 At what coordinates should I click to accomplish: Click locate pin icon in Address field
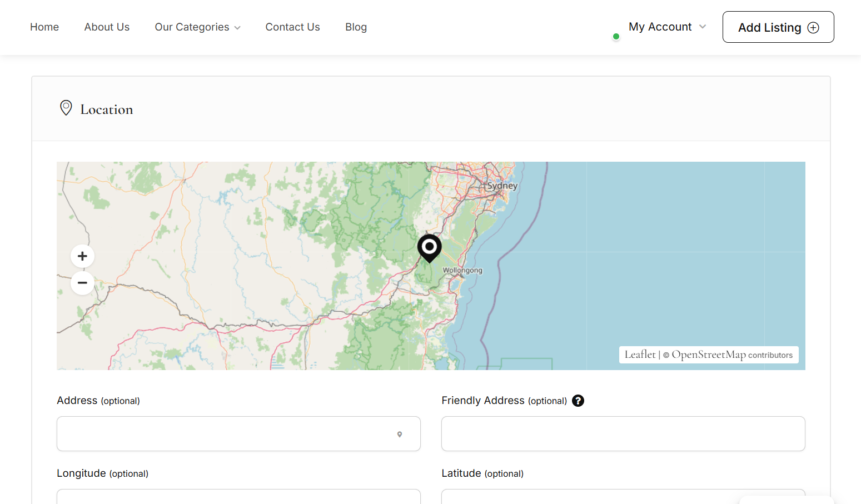pyautogui.click(x=400, y=435)
